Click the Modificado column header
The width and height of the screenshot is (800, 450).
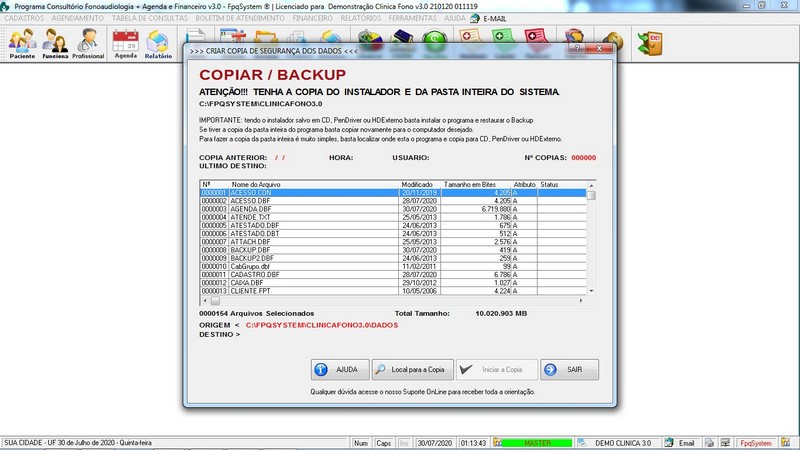(420, 185)
